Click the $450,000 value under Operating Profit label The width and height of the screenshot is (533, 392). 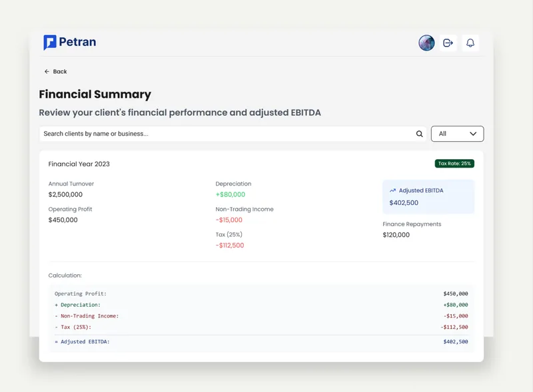point(63,220)
